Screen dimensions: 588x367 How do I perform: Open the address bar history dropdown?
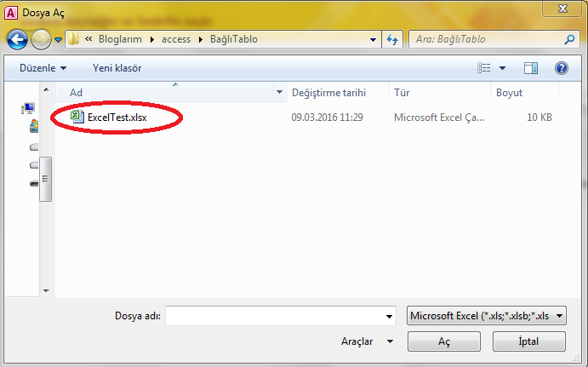tap(373, 39)
